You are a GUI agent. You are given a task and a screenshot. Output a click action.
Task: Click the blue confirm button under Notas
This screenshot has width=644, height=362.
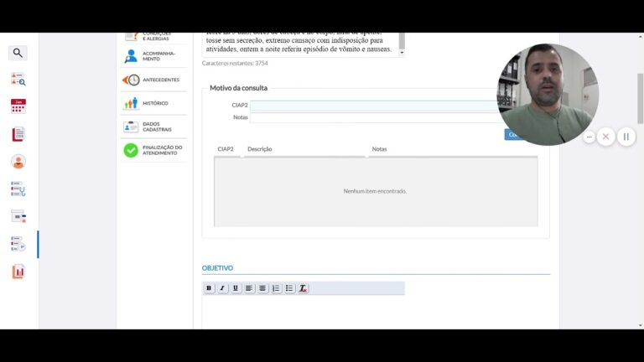click(x=512, y=135)
